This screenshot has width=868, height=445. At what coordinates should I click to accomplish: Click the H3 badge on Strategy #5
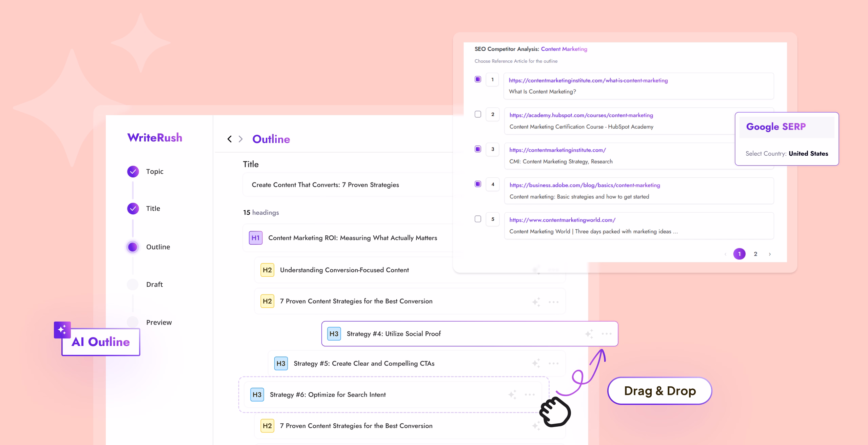(x=281, y=364)
